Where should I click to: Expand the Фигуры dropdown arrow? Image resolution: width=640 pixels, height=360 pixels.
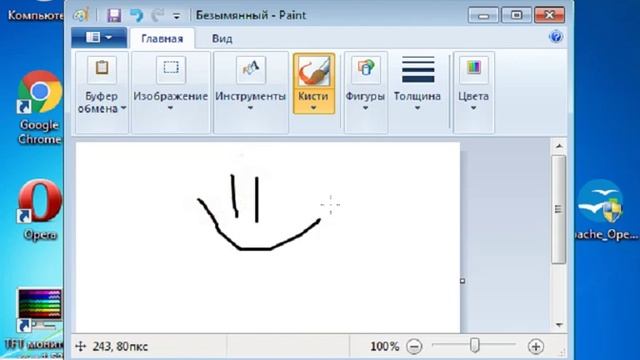point(365,108)
